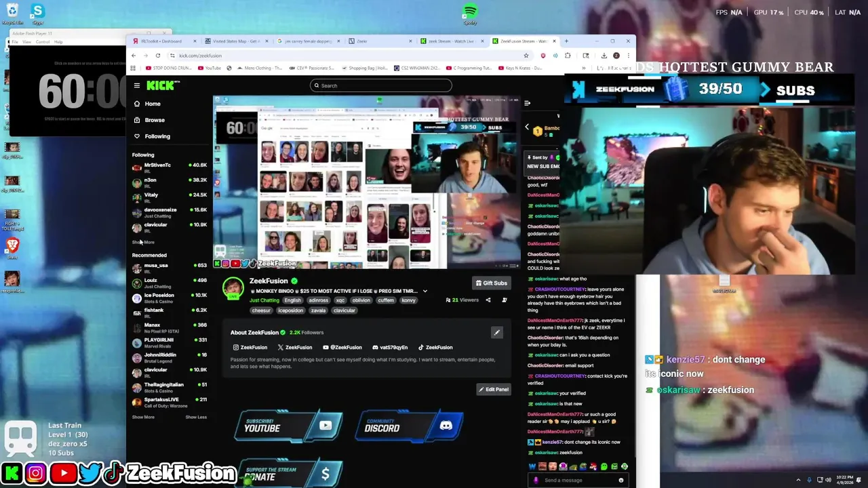Click the collapse-chat icon above the chat
868x488 pixels.
pos(528,103)
